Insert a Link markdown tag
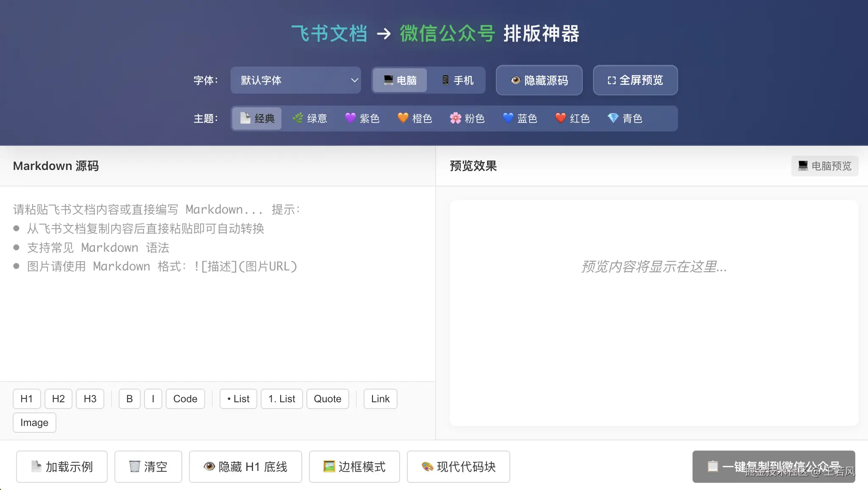 coord(380,399)
